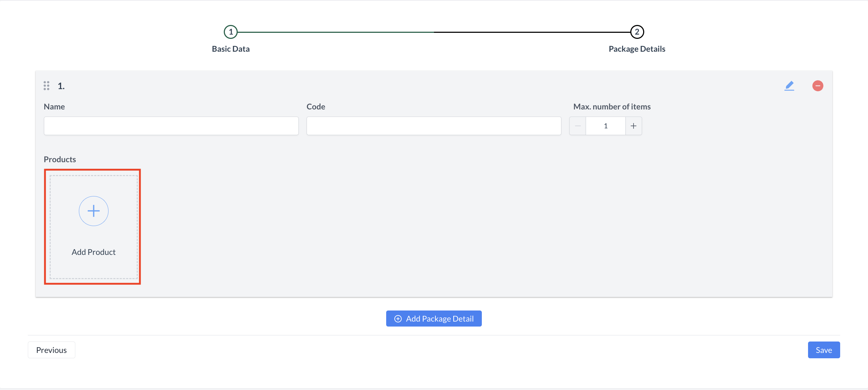Screen dimensions: 868x390
Task: Remove package detail 1 using red minus icon
Action: (x=818, y=86)
